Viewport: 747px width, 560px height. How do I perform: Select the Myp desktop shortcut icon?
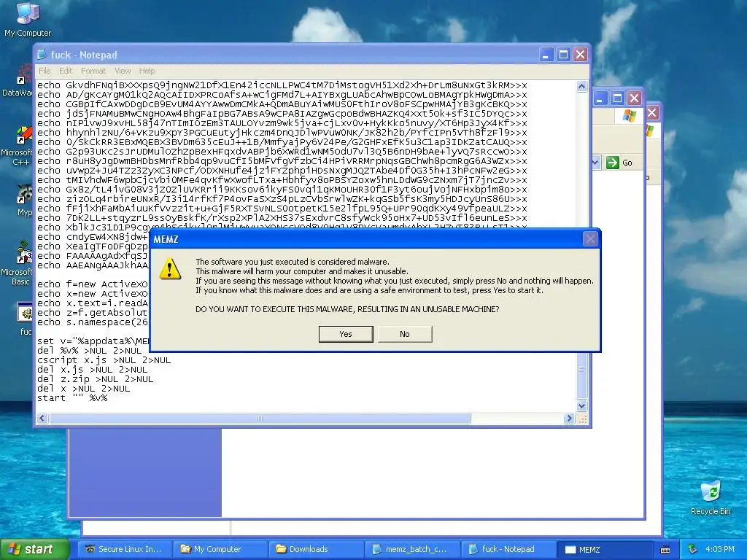pyautogui.click(x=24, y=201)
